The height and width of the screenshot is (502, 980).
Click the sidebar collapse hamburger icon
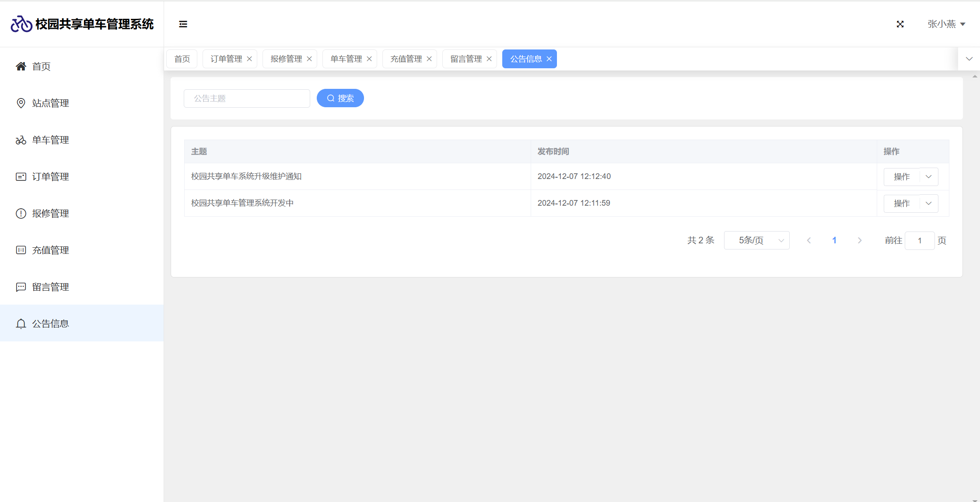coord(183,24)
